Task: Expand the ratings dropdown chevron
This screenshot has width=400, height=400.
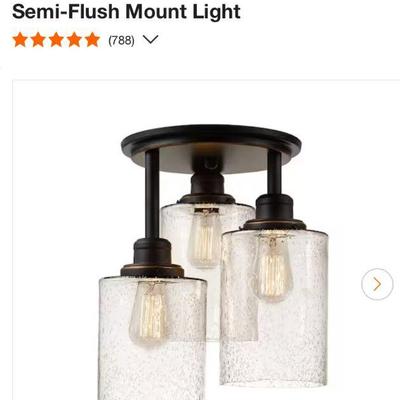Action: [x=150, y=40]
